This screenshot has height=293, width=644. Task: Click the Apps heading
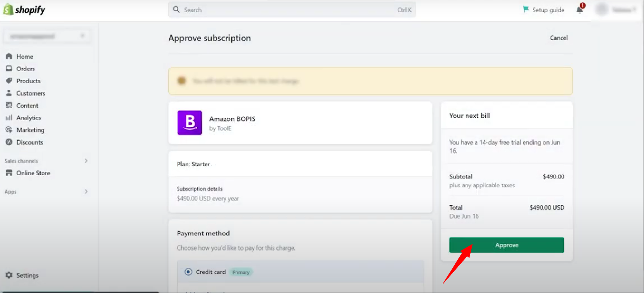tap(10, 192)
